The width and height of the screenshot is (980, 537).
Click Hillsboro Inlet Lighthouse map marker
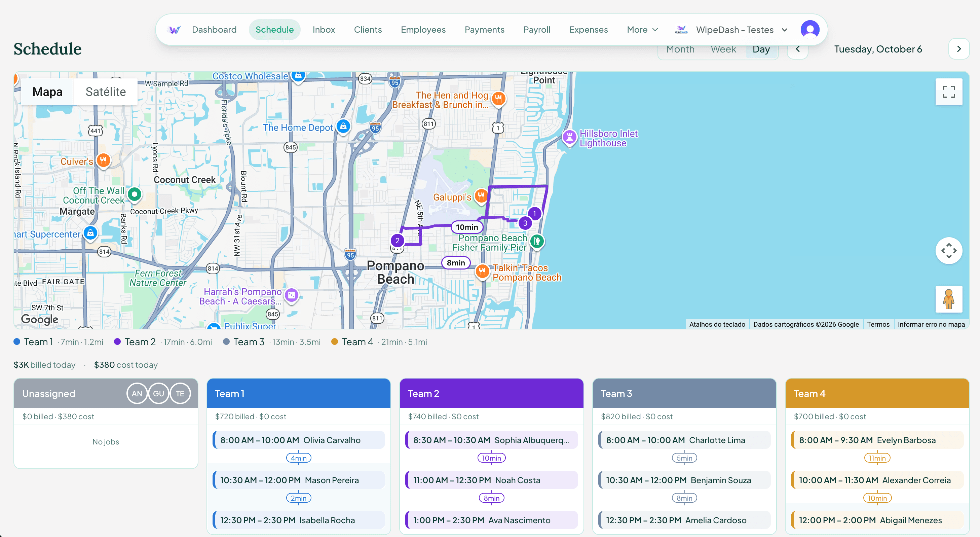[569, 137]
